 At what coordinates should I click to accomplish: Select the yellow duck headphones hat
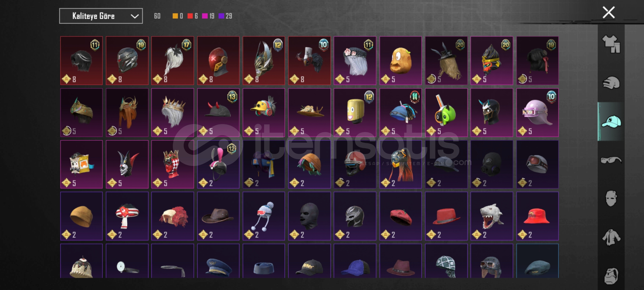coord(264,113)
